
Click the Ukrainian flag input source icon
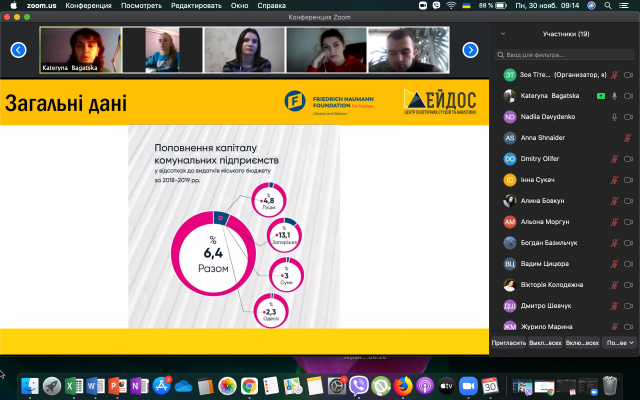pos(466,6)
